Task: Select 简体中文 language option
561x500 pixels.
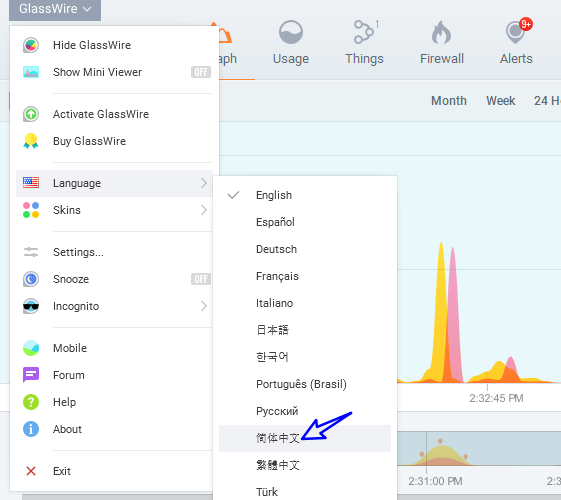Action: pyautogui.click(x=305, y=438)
